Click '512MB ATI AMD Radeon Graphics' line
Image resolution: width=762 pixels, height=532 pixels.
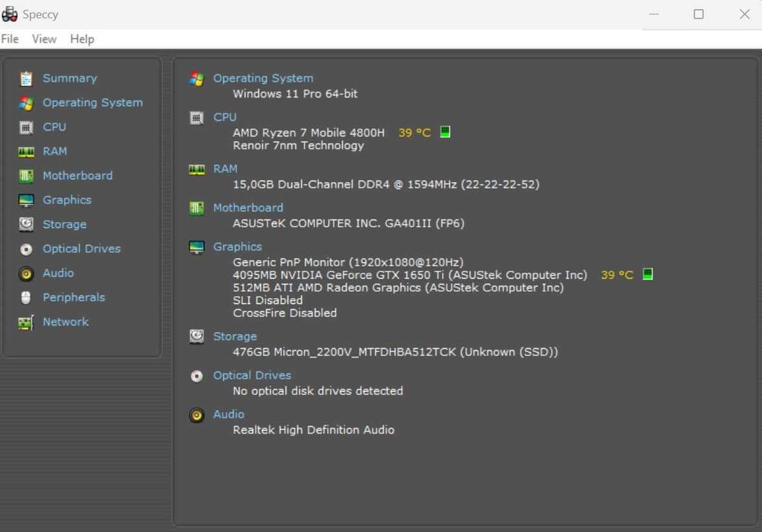[399, 287]
